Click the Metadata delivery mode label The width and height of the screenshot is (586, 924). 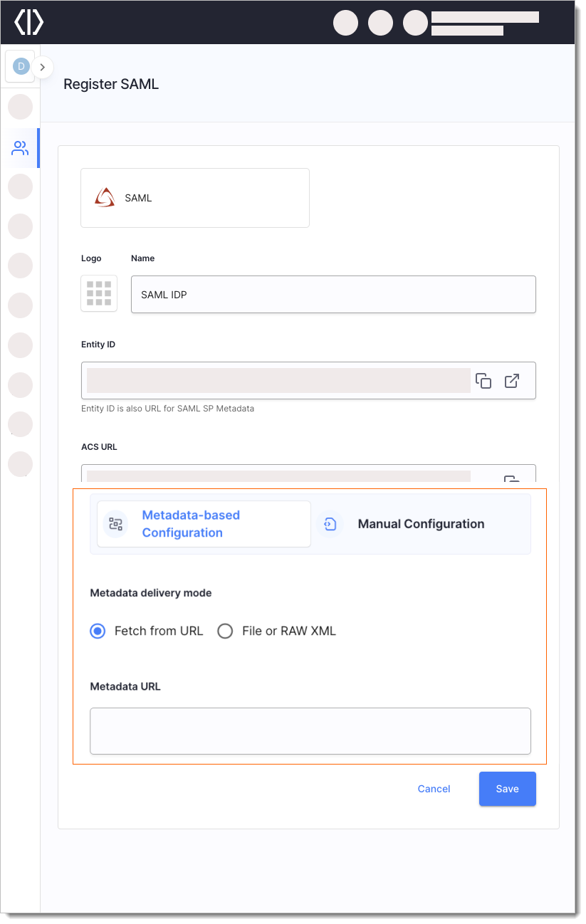tap(151, 592)
